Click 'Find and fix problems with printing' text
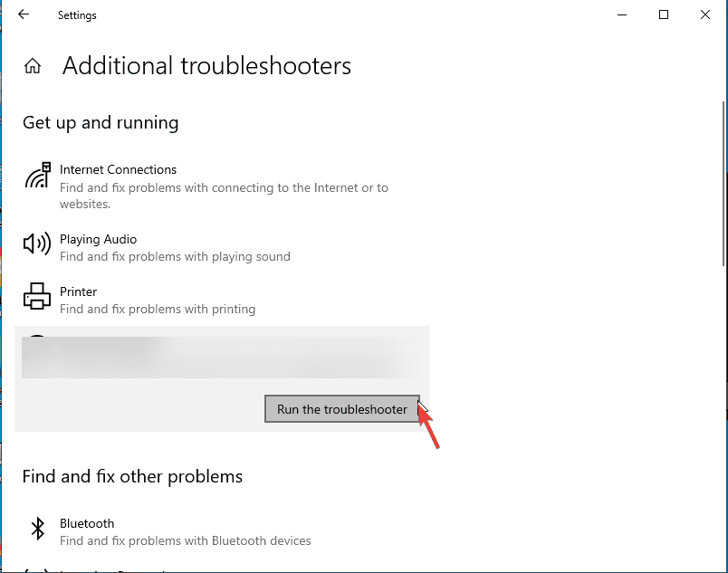The height and width of the screenshot is (573, 728). pyautogui.click(x=158, y=309)
